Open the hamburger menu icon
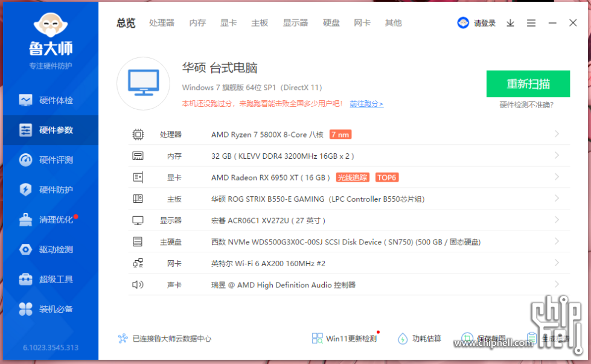Screen dimensions: 591x364 [x=531, y=24]
